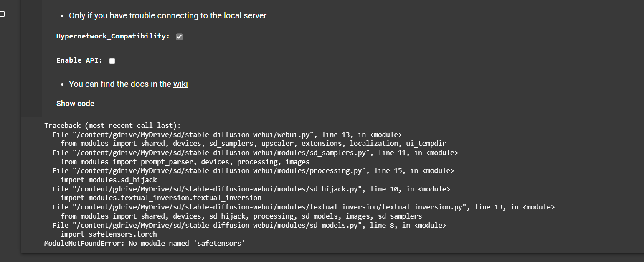
Task: Click the bullet about trouble connecting to local server
Action: 167,15
